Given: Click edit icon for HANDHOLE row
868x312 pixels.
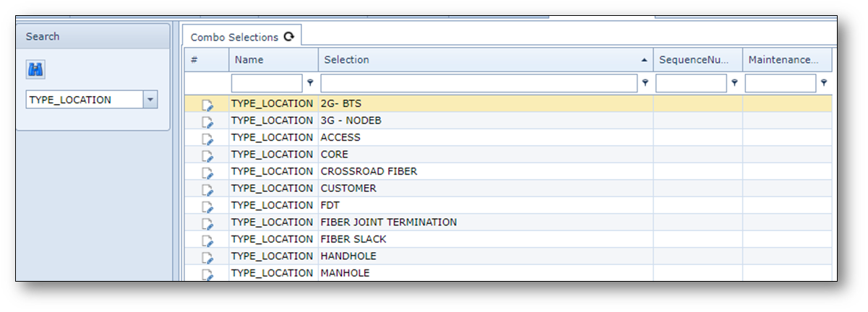Looking at the screenshot, I should (x=207, y=257).
